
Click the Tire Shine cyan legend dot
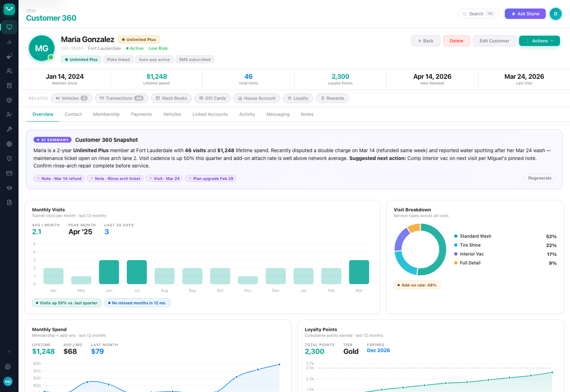click(456, 245)
